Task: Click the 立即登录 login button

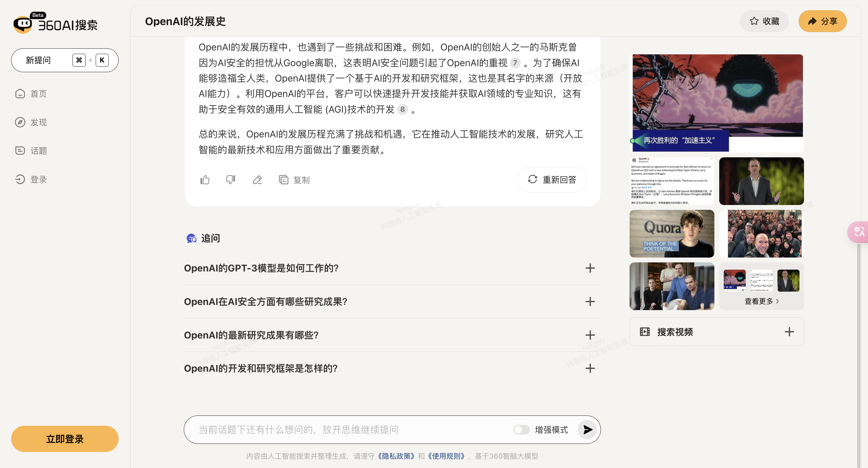Action: tap(65, 439)
